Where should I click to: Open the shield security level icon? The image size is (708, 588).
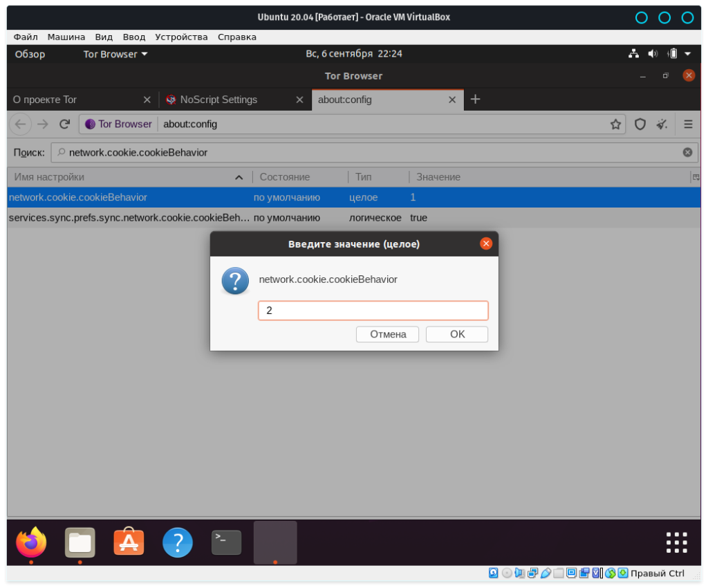[640, 125]
